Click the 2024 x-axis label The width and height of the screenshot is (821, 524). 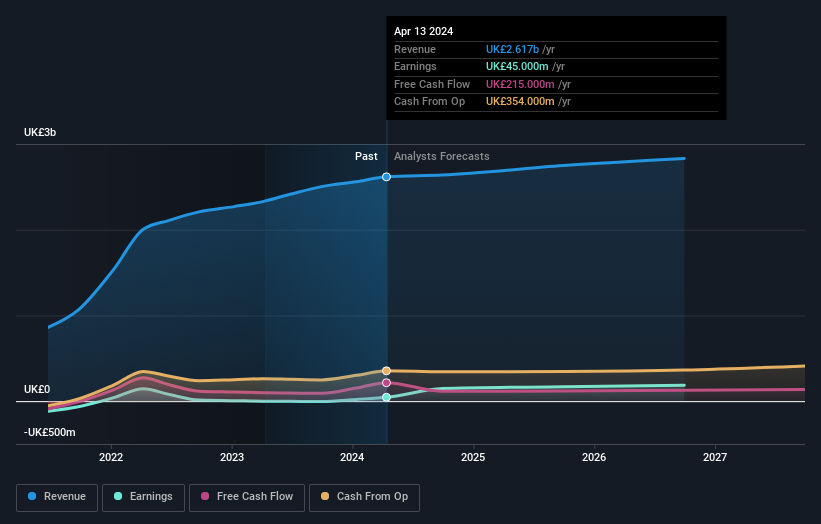(352, 458)
